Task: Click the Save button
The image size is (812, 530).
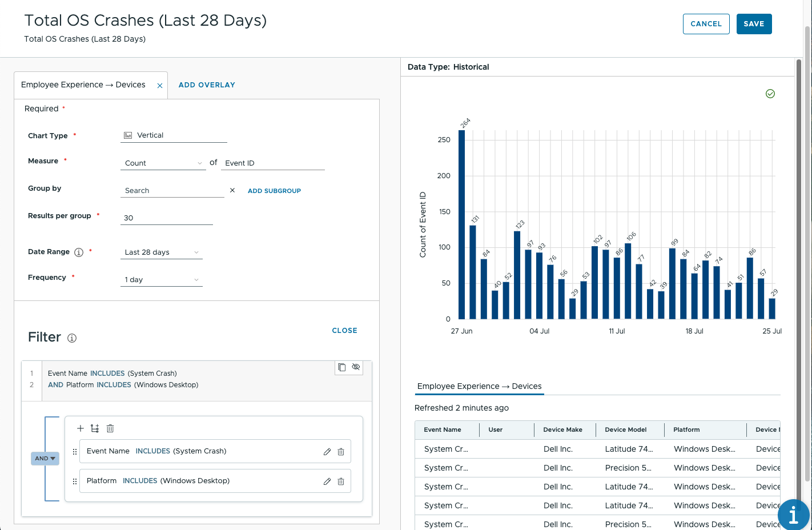Action: 754,24
